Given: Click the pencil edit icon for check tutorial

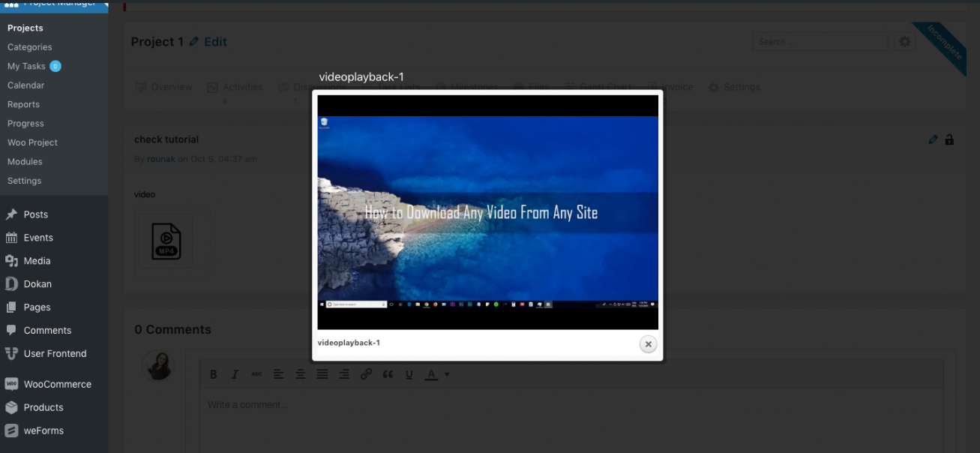Looking at the screenshot, I should 933,139.
